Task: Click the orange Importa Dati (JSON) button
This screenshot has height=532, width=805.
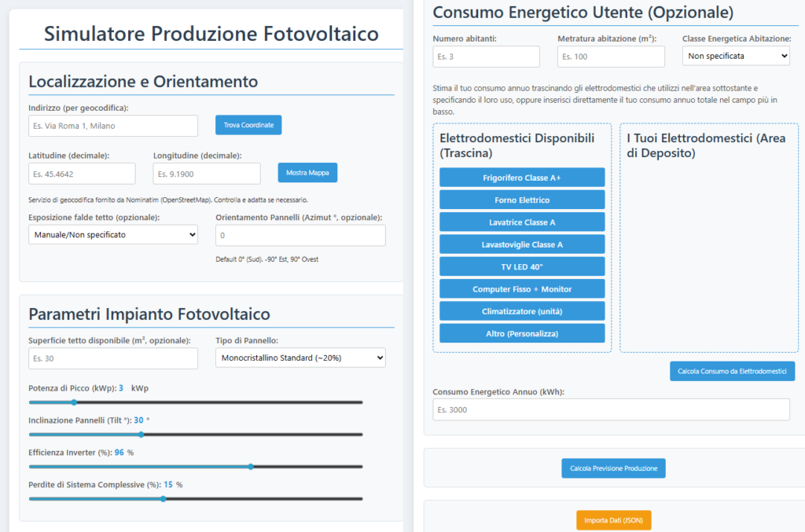Action: coord(613,520)
